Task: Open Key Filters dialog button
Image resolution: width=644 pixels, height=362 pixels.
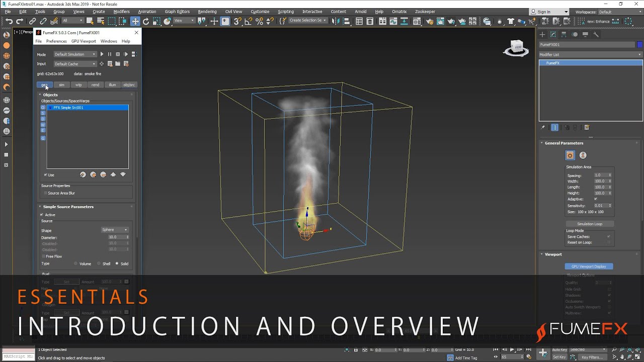Action: click(592, 357)
